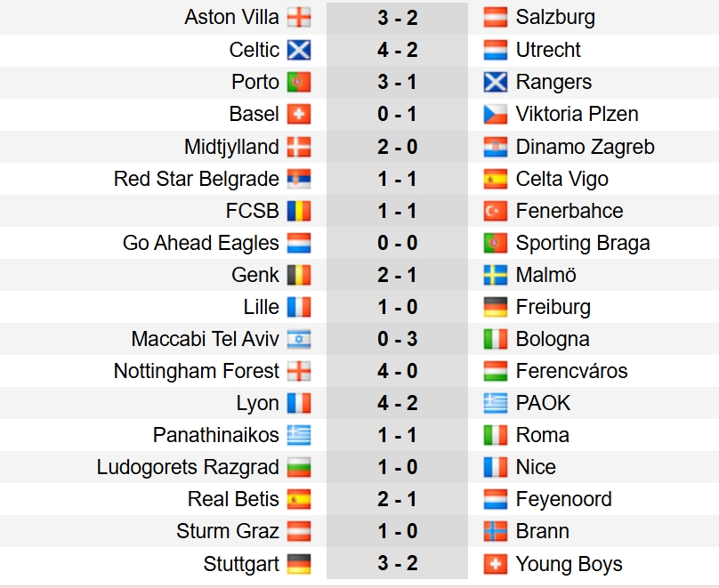This screenshot has width=719, height=588.
Task: Click the Nottingham Forest vs Ferencváros score
Action: (x=397, y=371)
